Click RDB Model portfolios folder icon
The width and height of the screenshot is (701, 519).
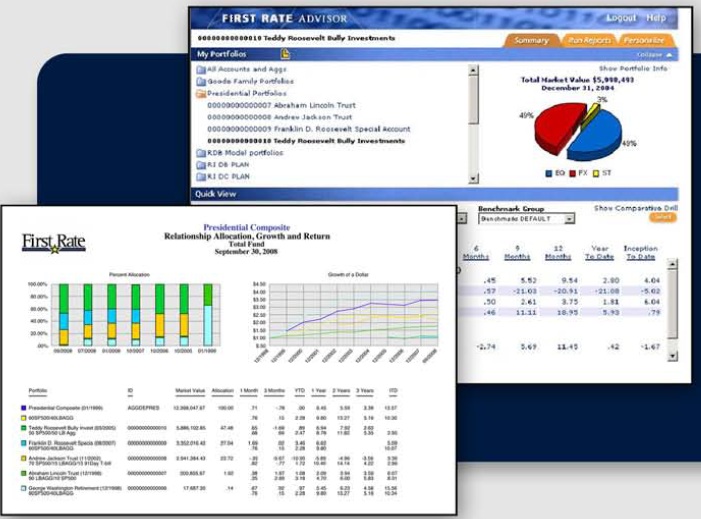[201, 153]
